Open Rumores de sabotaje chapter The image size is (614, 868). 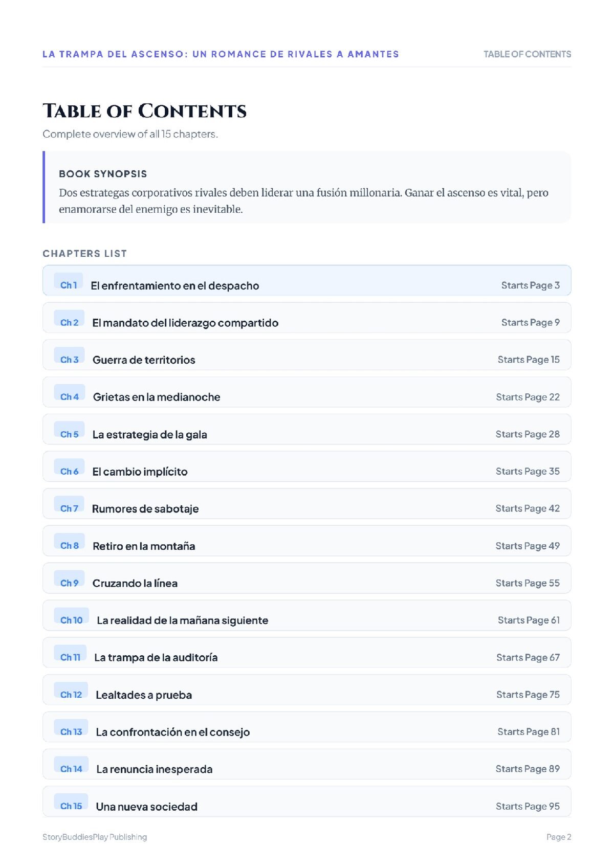[306, 504]
